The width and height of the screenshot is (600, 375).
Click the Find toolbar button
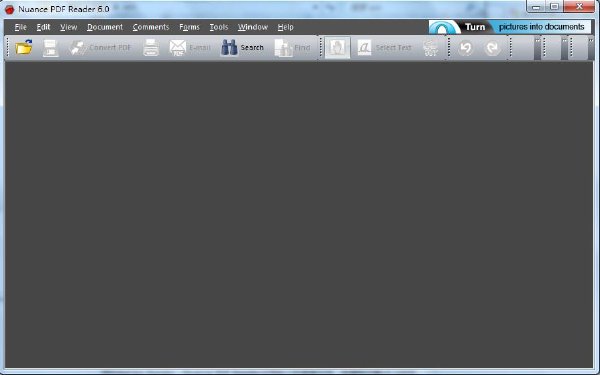pyautogui.click(x=293, y=48)
